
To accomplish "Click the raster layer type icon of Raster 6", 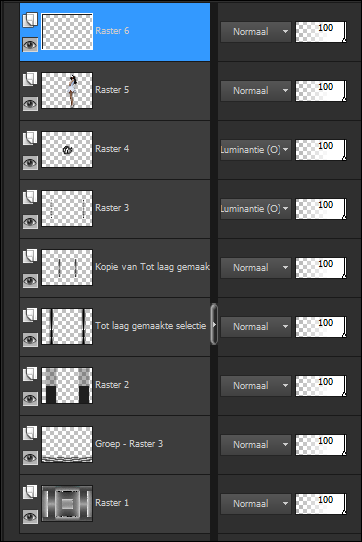I will click(30, 20).
